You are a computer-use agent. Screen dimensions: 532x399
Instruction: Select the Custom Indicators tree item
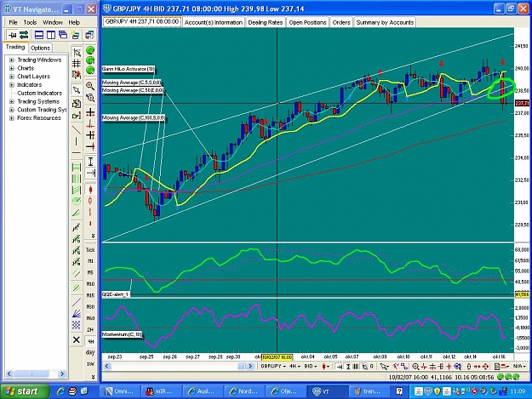tap(39, 94)
